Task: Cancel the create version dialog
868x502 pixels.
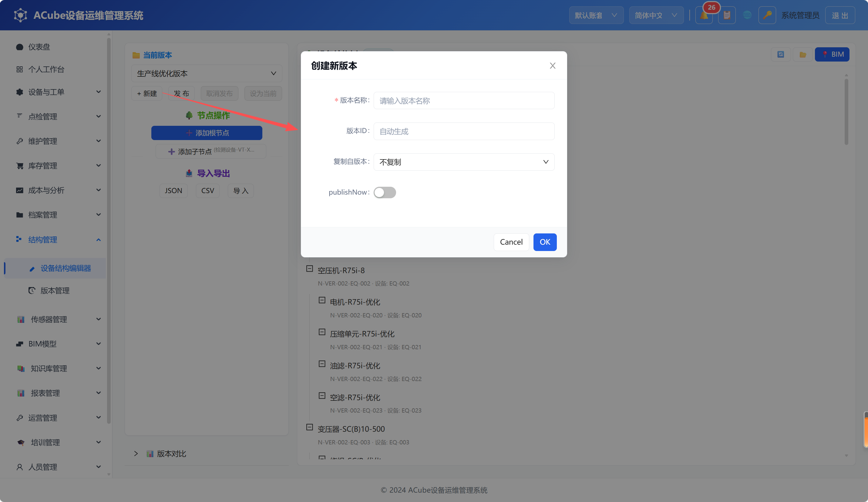Action: pyautogui.click(x=511, y=242)
